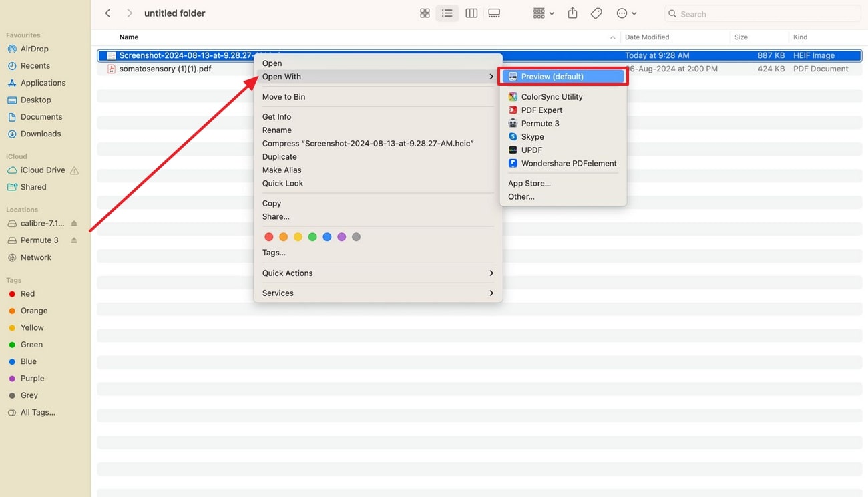This screenshot has width=868, height=497.
Task: Click the Search field
Action: 762,13
